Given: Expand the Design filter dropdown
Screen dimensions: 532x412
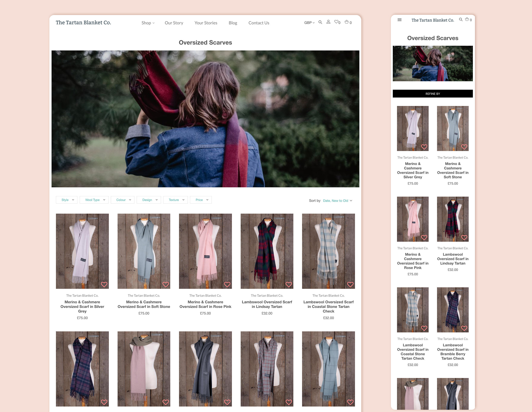Looking at the screenshot, I should pos(149,200).
